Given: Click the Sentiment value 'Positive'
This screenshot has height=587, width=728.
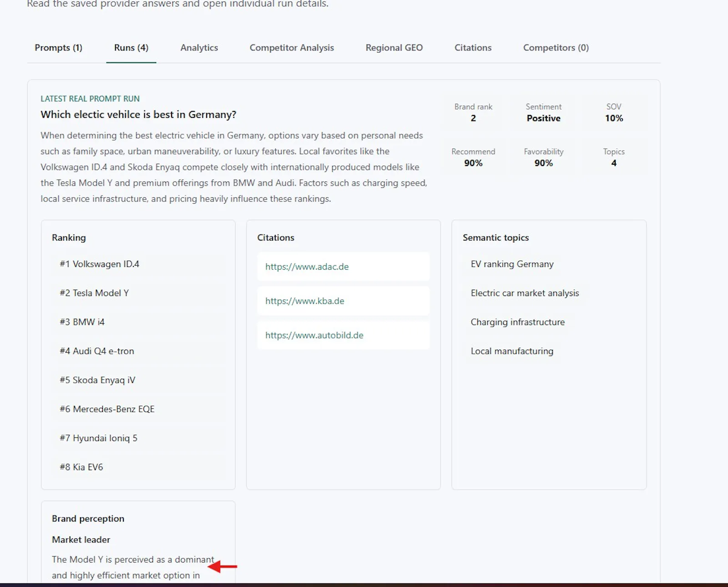Looking at the screenshot, I should pos(543,118).
